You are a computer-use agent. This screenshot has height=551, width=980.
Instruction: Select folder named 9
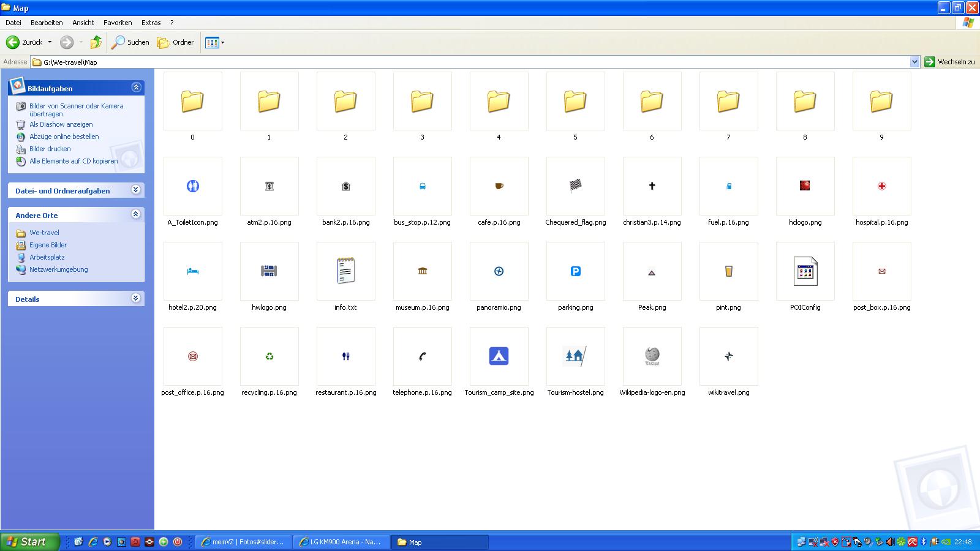pyautogui.click(x=882, y=101)
